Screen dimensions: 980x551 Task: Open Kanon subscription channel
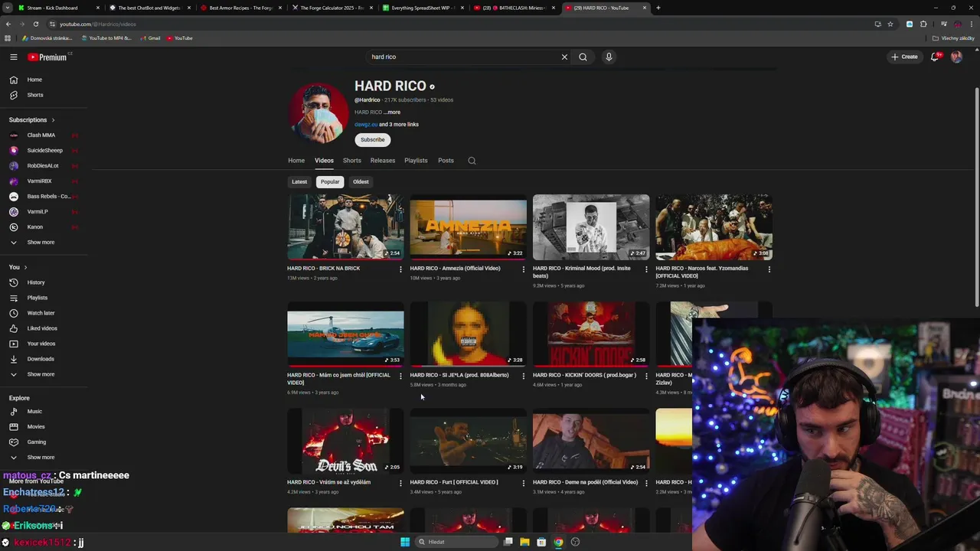click(x=34, y=227)
